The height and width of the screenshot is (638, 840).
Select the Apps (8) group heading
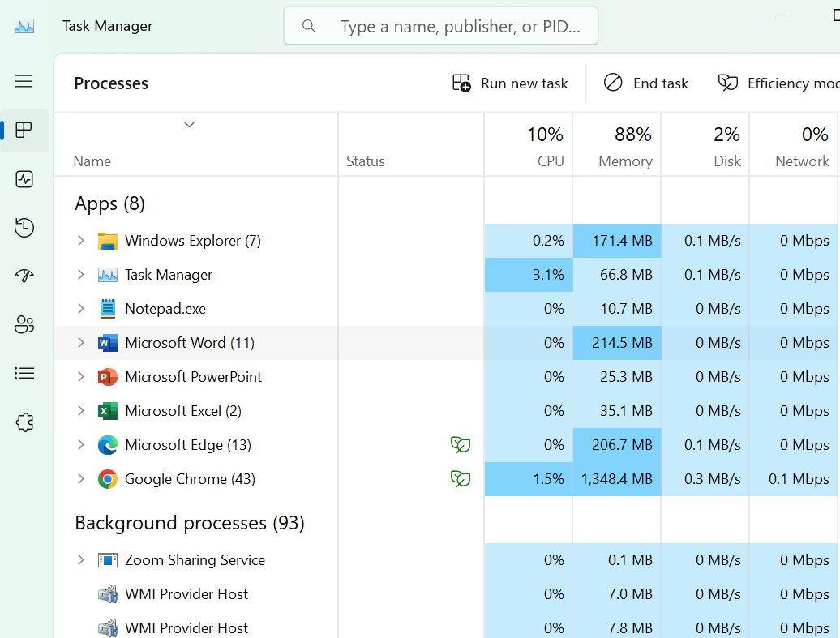pos(109,204)
